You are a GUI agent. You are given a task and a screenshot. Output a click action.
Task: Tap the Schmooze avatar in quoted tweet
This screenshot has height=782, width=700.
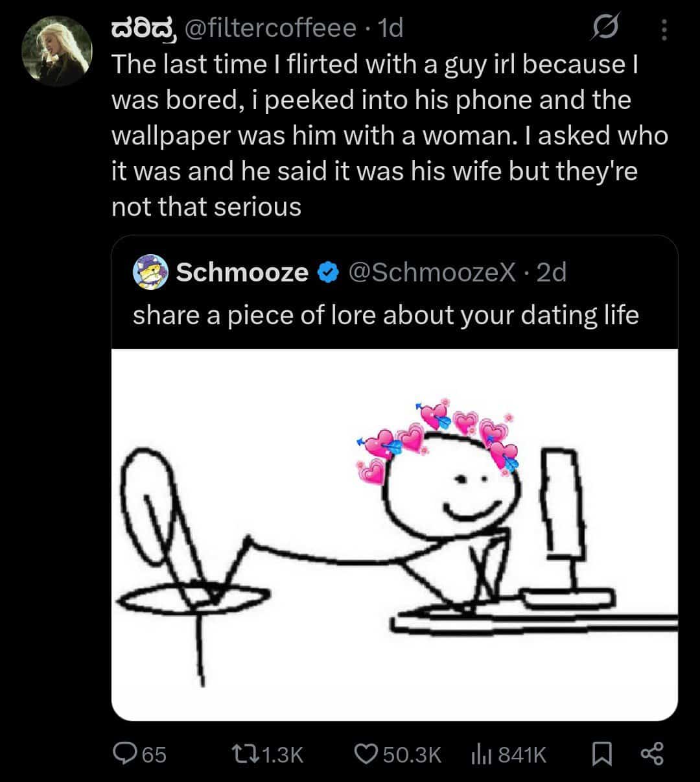click(150, 272)
